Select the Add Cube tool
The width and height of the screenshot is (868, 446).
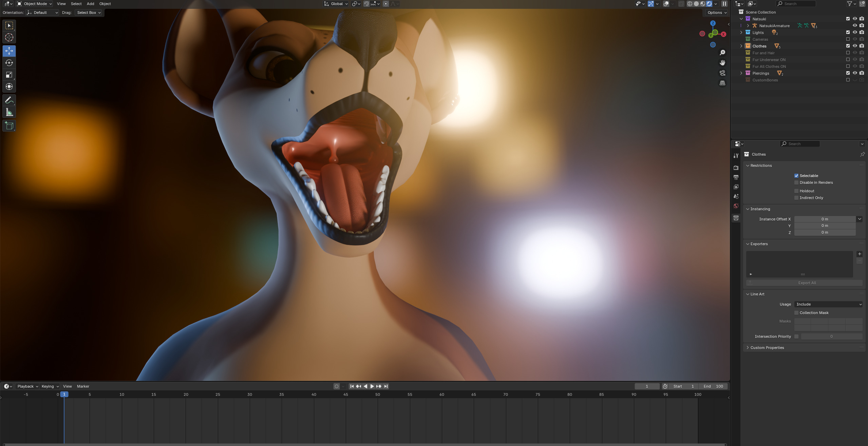point(9,126)
